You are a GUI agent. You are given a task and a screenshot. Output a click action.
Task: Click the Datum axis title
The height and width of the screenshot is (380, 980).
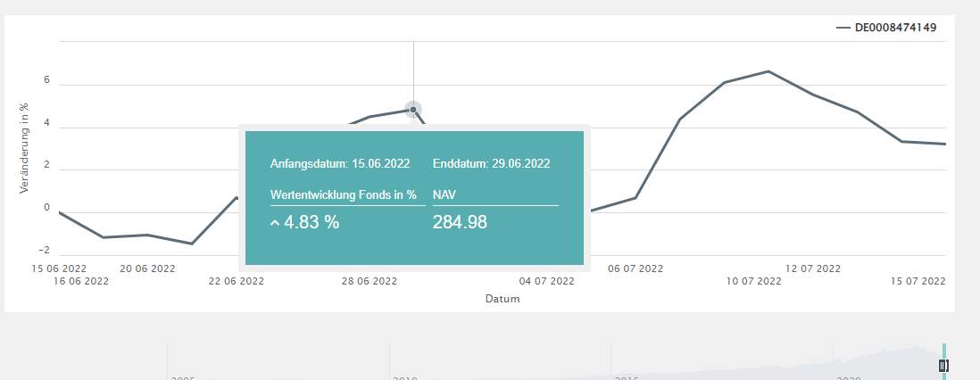[502, 299]
